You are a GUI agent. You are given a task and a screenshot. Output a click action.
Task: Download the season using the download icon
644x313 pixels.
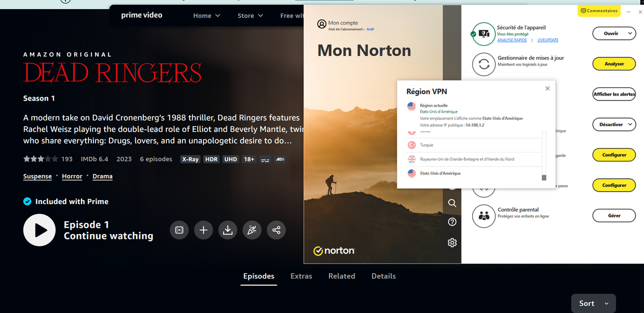228,230
